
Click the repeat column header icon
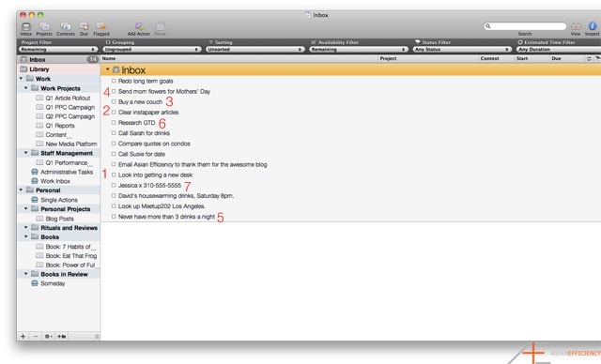point(589,58)
